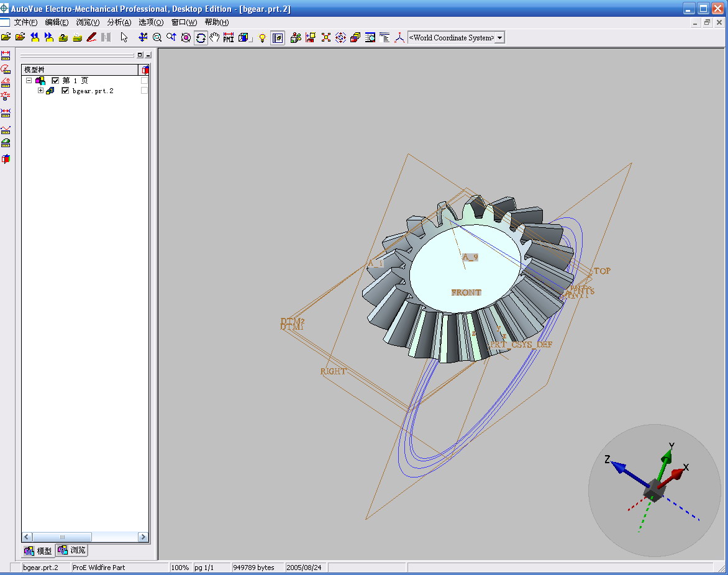Click the assembly parts icon in toolbar
This screenshot has width=728, height=575.
(x=296, y=38)
